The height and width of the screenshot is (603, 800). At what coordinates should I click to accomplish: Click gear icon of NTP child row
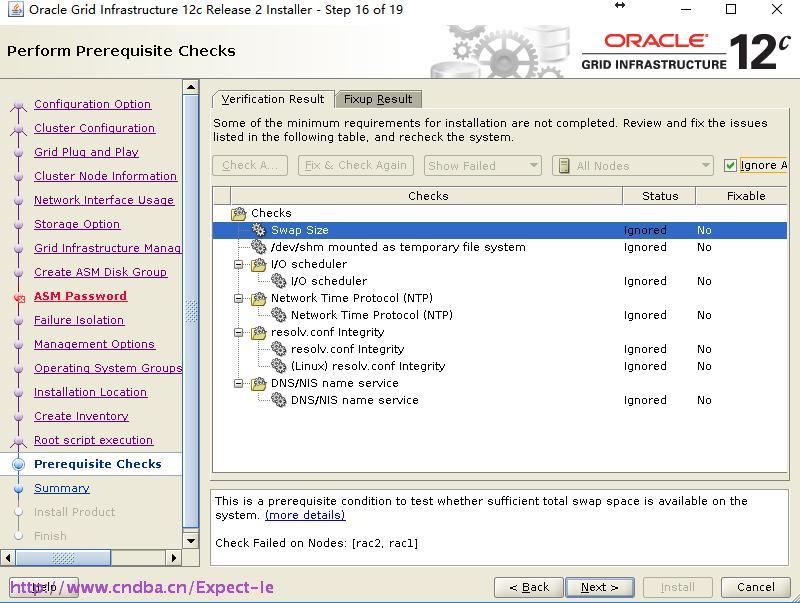click(x=279, y=315)
